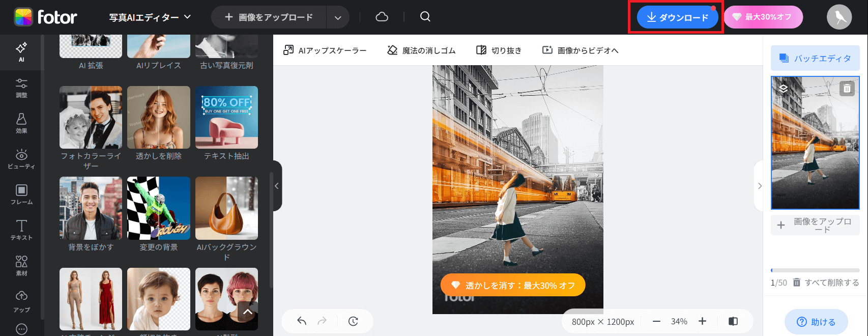
Task: Redo the last edit
Action: [x=322, y=321]
